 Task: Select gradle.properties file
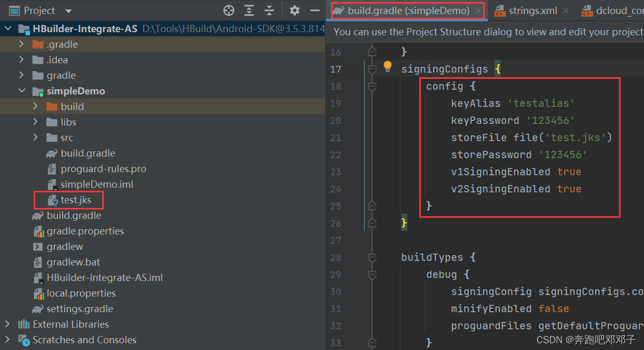85,231
